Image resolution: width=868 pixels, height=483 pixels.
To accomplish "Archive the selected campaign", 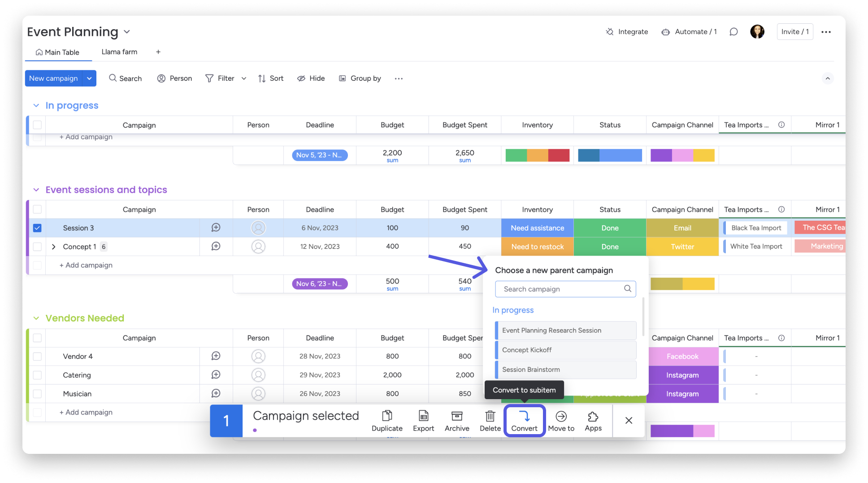I will click(457, 421).
